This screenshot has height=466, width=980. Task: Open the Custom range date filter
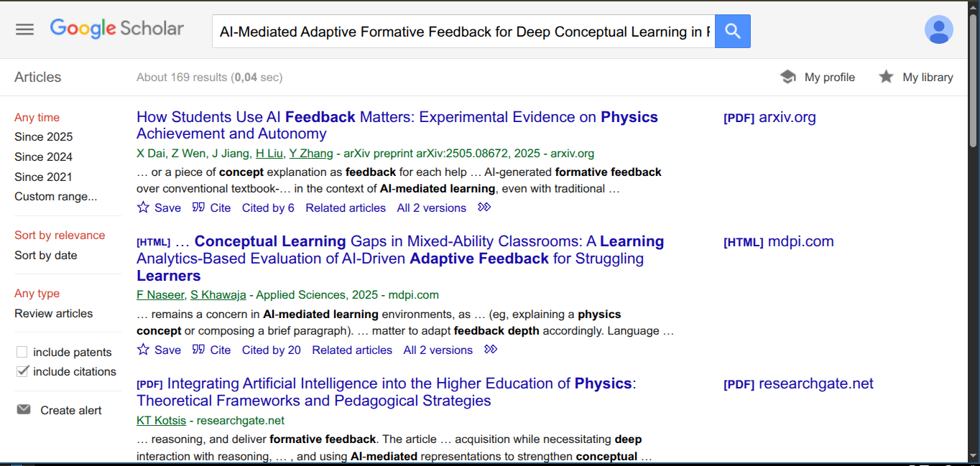point(56,196)
